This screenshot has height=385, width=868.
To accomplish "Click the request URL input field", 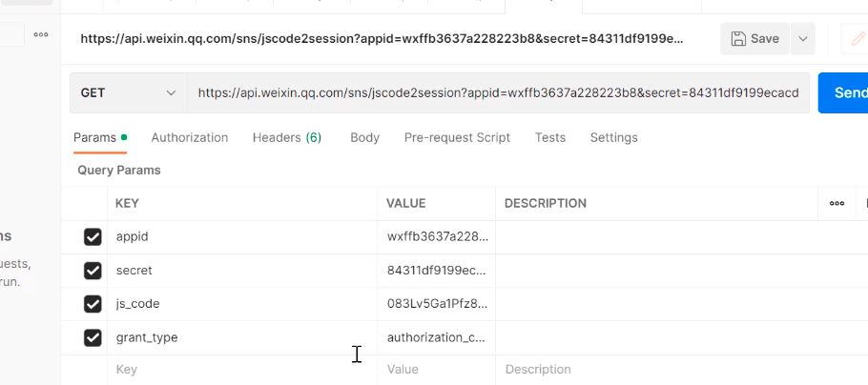I will pos(498,92).
